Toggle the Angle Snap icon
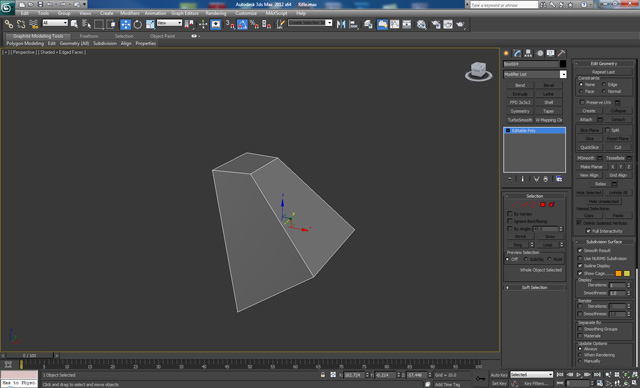Image resolution: width=640 pixels, height=388 pixels. (242, 24)
